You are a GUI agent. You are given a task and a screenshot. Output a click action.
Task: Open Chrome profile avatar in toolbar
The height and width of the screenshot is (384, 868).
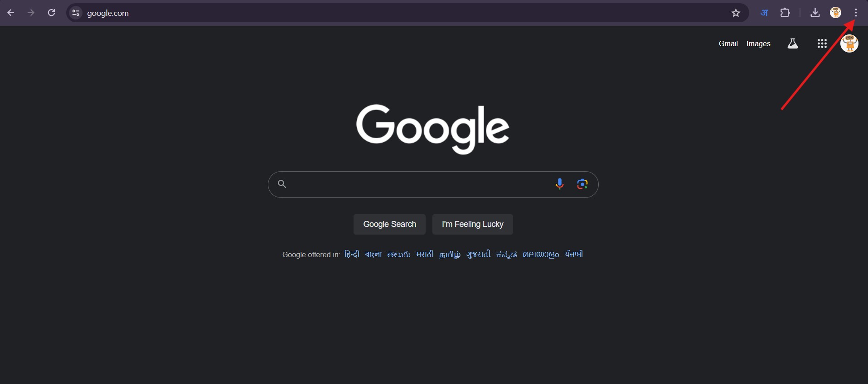tap(836, 13)
